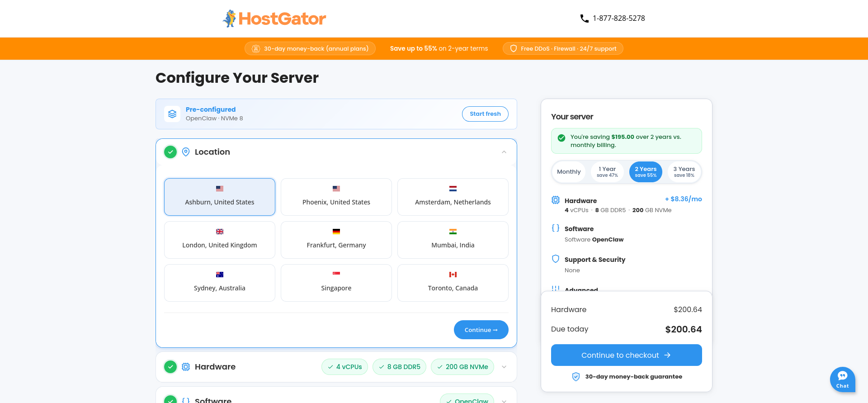The image size is (868, 403).
Task: Open the Hardware accordion header
Action: click(x=336, y=367)
